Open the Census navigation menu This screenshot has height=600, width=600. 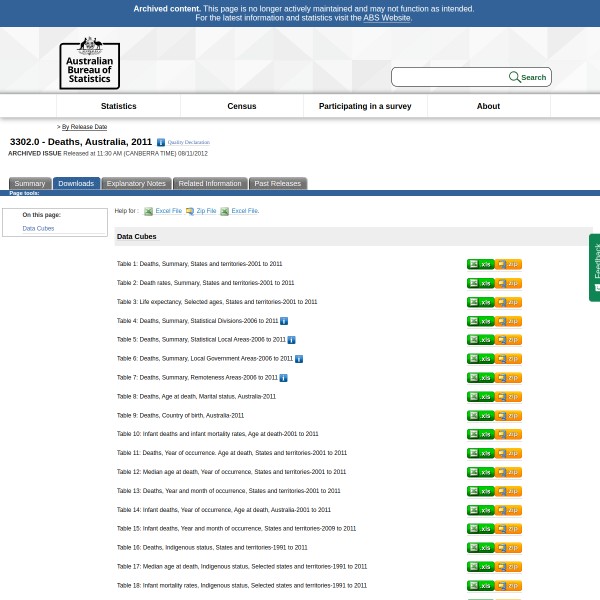(241, 106)
